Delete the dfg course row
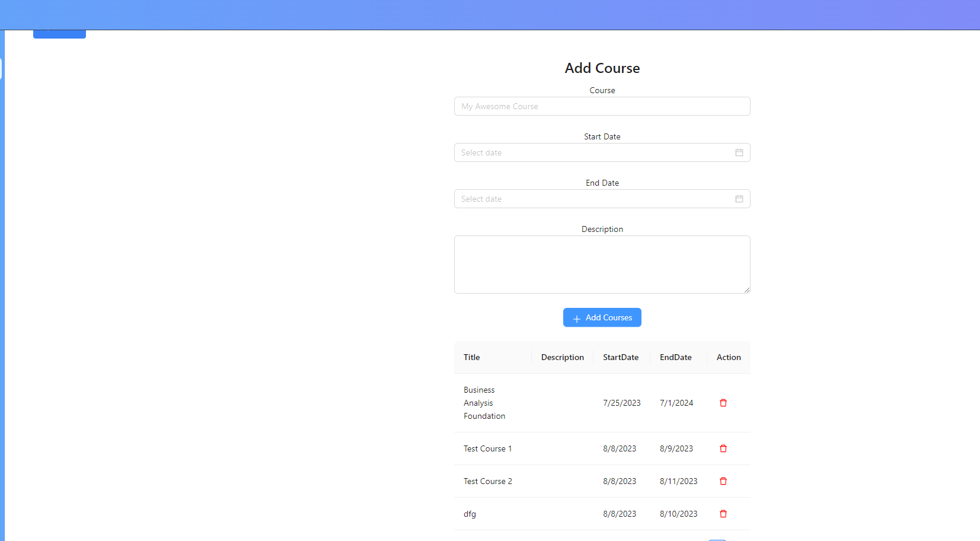 723,514
